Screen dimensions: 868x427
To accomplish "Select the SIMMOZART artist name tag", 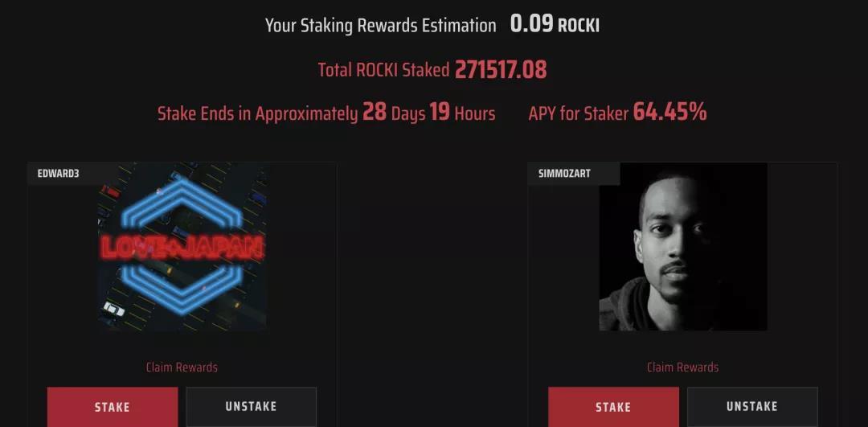I will pos(565,174).
